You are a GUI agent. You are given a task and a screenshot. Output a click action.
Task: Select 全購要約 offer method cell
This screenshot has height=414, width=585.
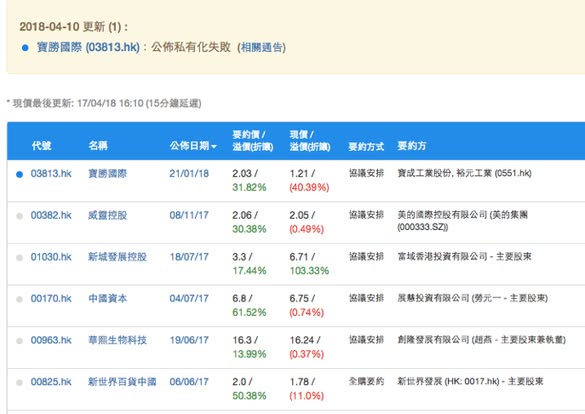[x=366, y=381]
